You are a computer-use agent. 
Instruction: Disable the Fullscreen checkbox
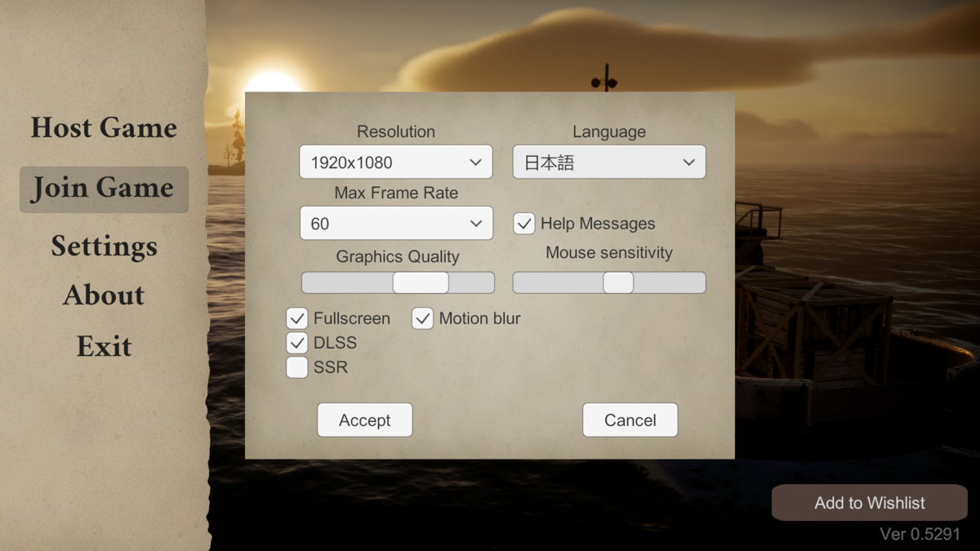(x=297, y=318)
